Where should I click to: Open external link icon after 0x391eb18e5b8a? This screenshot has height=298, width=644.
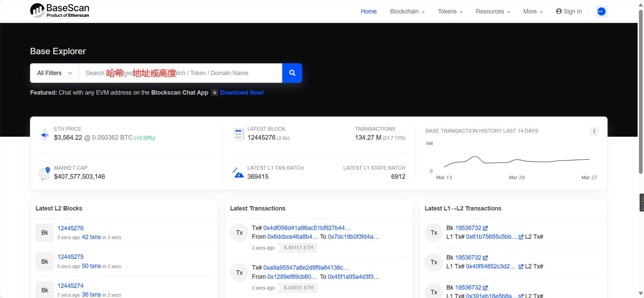point(521,296)
